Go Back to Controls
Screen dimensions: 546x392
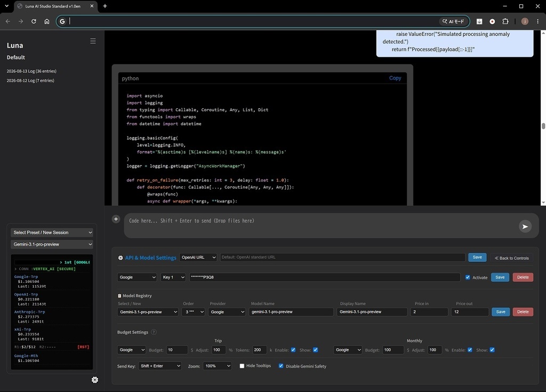[511, 258]
